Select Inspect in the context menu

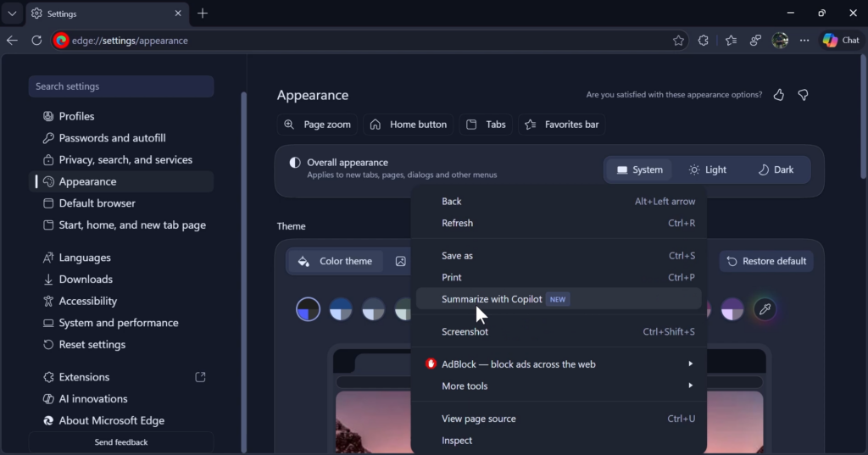coord(457,441)
